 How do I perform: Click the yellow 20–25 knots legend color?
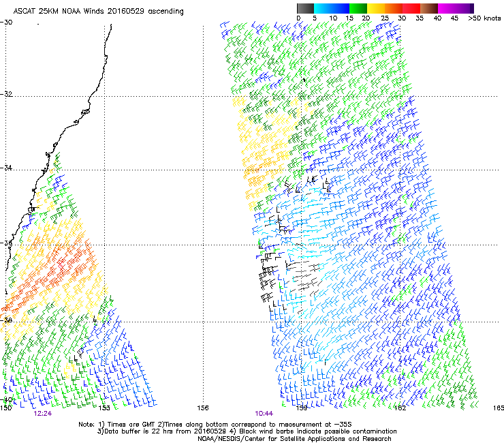(x=376, y=8)
